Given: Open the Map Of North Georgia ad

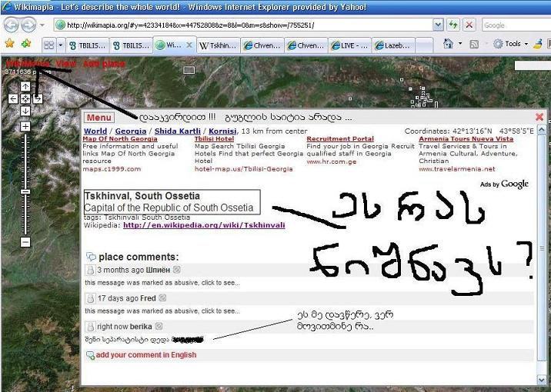Looking at the screenshot, I should coord(120,139).
